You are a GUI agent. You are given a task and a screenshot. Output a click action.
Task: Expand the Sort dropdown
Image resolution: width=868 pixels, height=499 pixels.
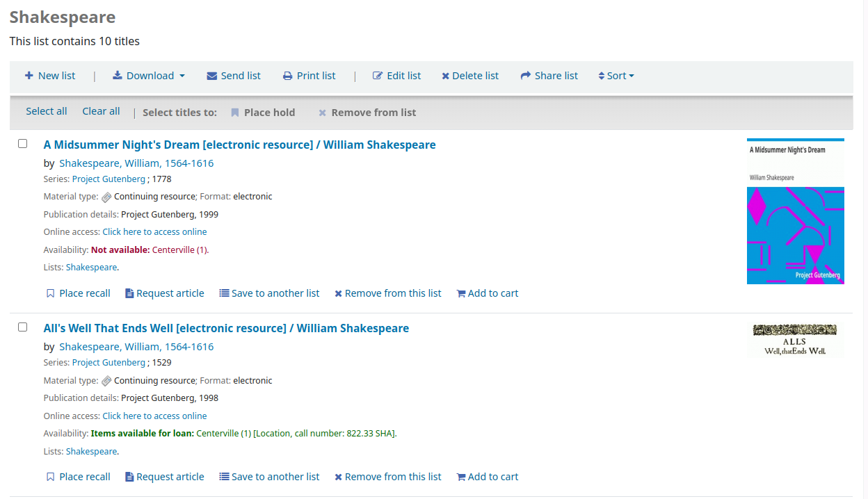tap(616, 76)
